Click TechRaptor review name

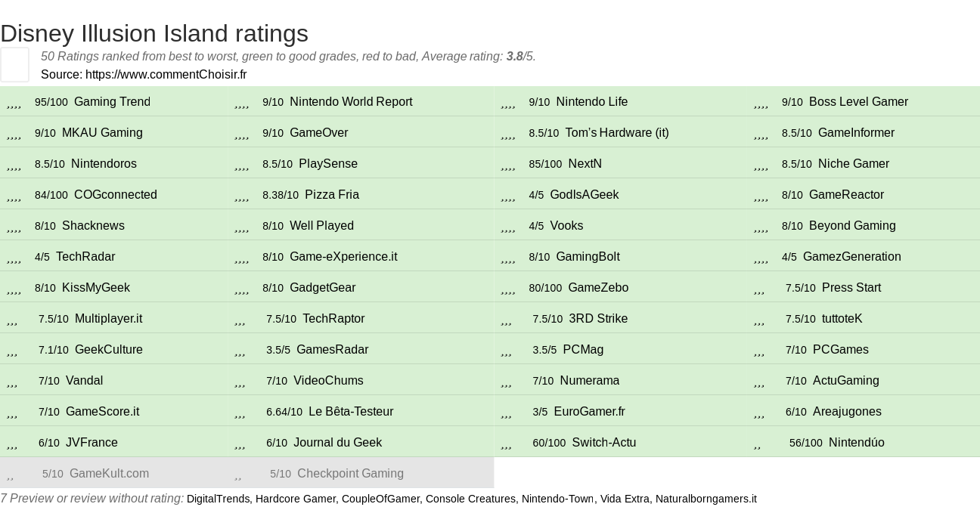[x=333, y=319]
